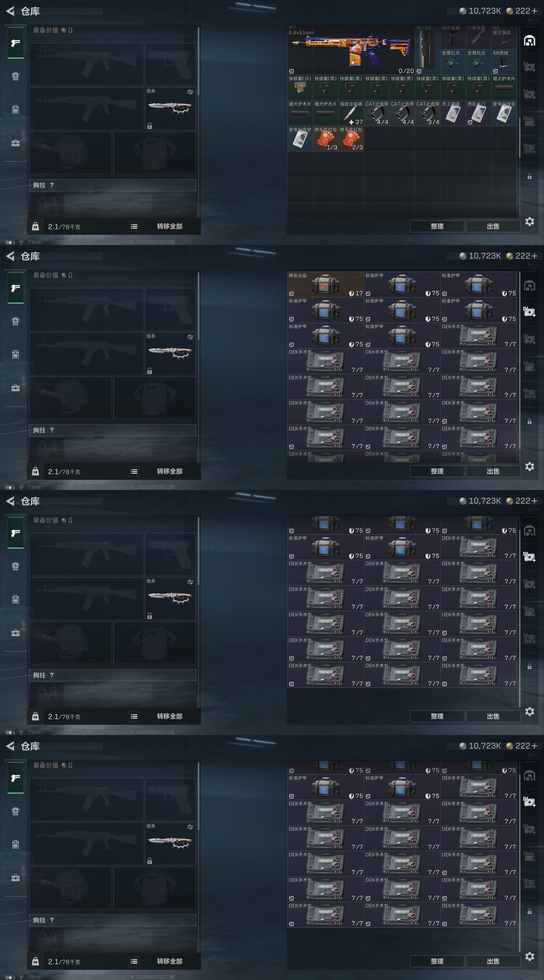Select the 快拔套(沙) sand holster item
This screenshot has width=544, height=980.
pyautogui.click(x=300, y=87)
